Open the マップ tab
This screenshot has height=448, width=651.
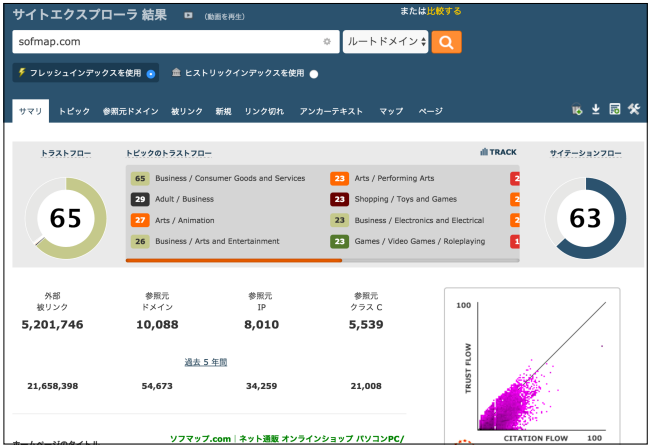pyautogui.click(x=391, y=111)
